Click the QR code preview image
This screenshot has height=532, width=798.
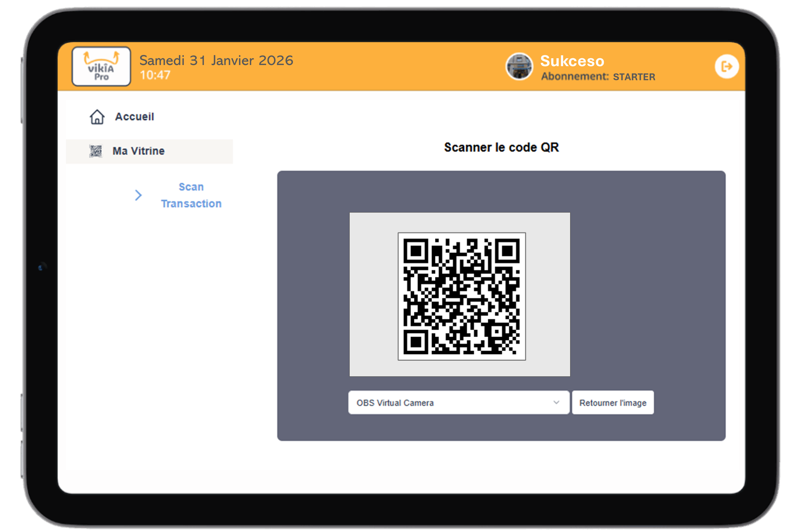click(462, 296)
